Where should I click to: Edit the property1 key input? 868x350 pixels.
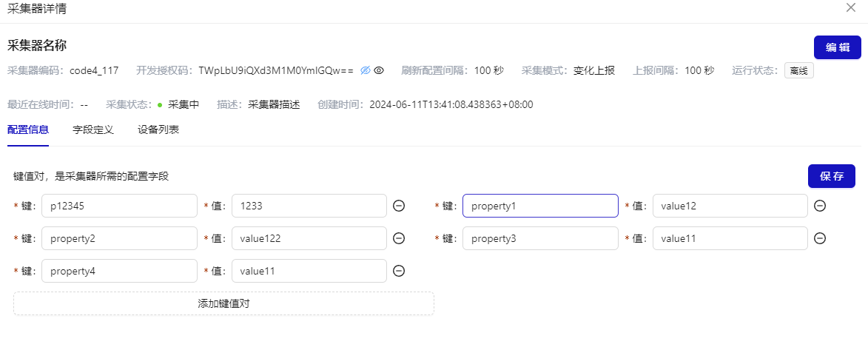[x=539, y=206]
